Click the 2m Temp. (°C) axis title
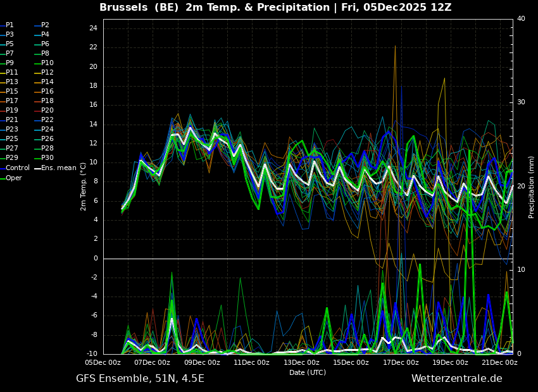This screenshot has width=538, height=392. coord(84,187)
